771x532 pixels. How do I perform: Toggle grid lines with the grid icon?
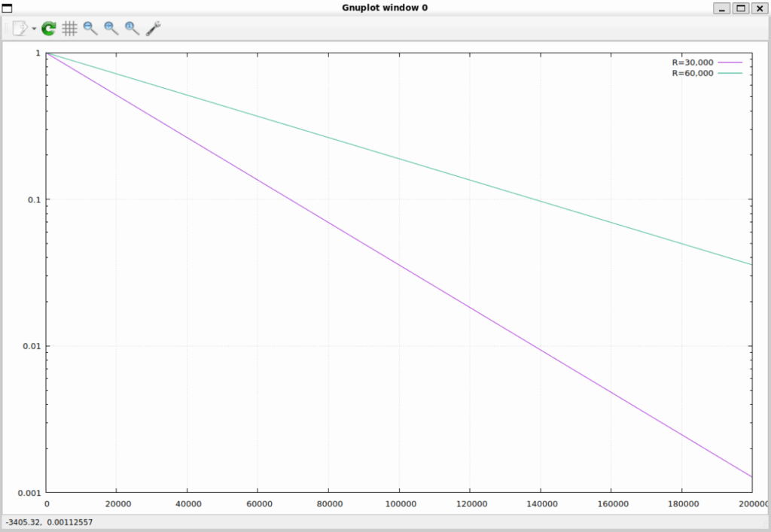(69, 29)
